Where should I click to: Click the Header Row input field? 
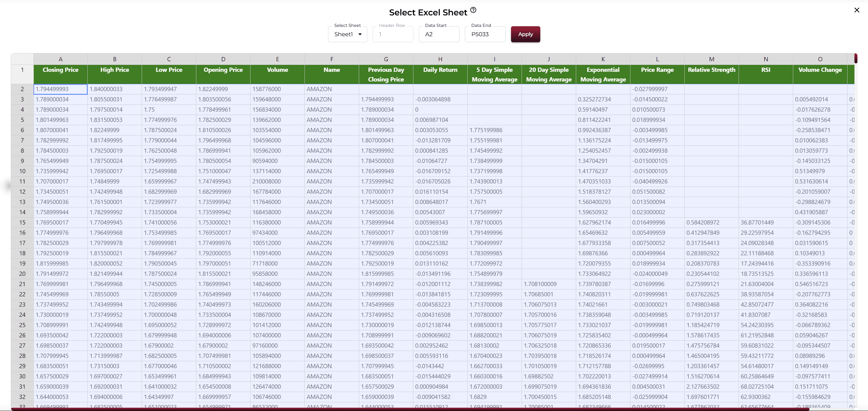point(393,34)
